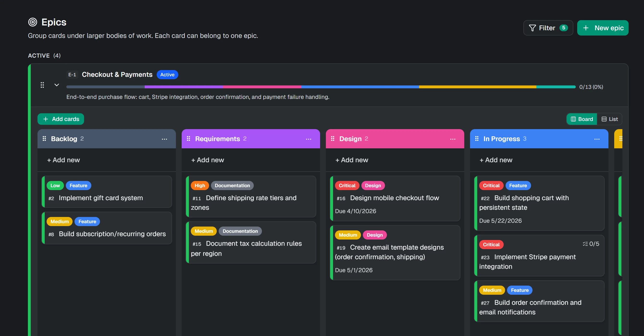Screen dimensions: 644x336
Task: Click the E-1 epic identifier
Action: [72, 75]
